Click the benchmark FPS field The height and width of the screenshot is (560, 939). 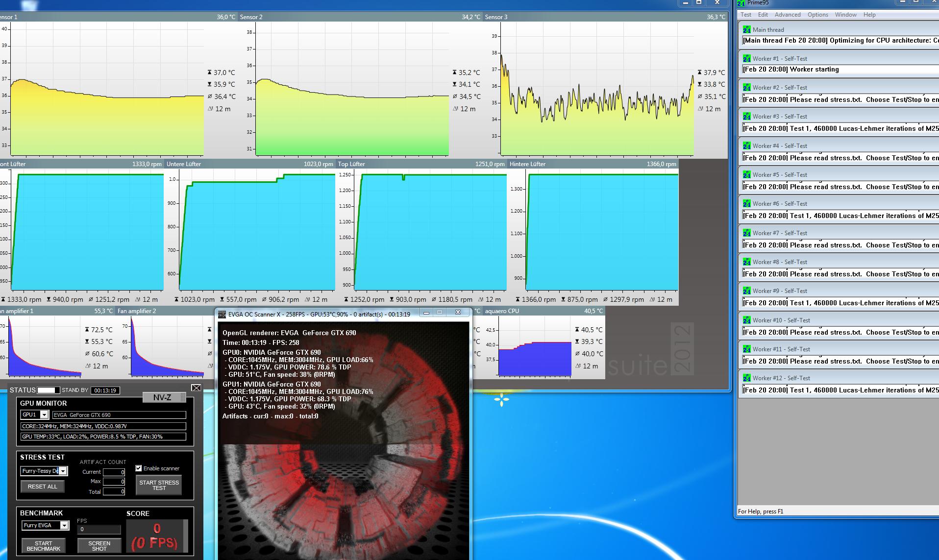tap(99, 530)
